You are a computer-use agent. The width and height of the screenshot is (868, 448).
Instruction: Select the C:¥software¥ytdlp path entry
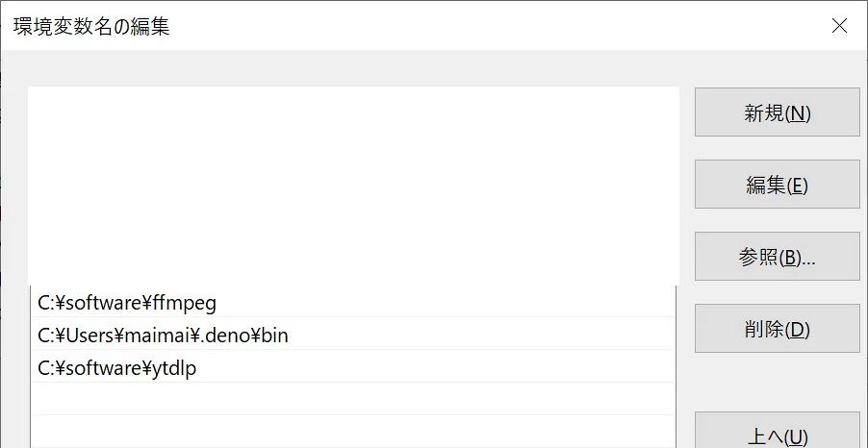(117, 368)
